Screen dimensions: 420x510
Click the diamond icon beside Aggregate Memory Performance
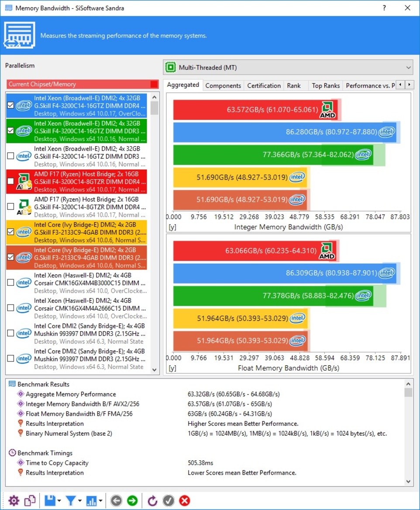click(x=21, y=394)
